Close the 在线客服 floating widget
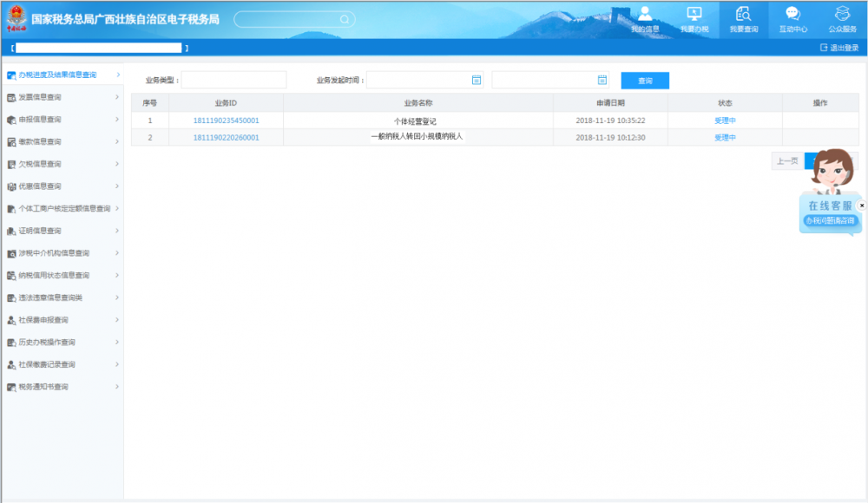The width and height of the screenshot is (868, 503). [x=861, y=206]
